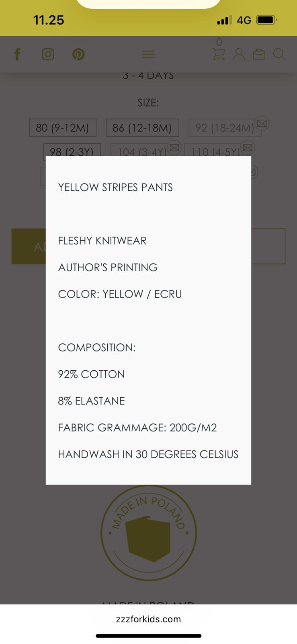The image size is (297, 644).
Task: Open the search magnifier icon
Action: (x=279, y=54)
